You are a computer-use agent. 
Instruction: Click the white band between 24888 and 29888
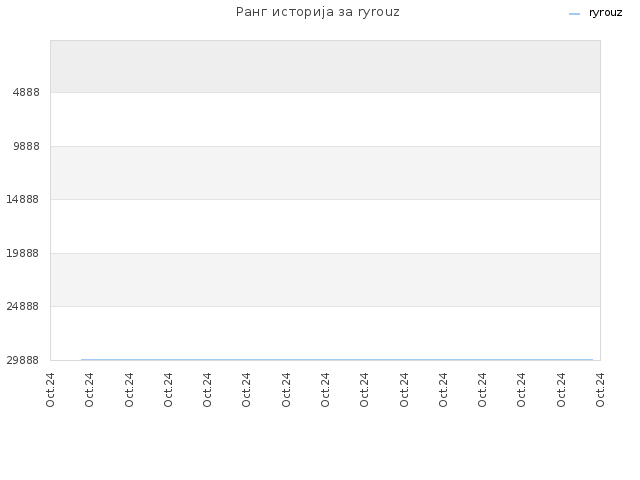tap(325, 333)
